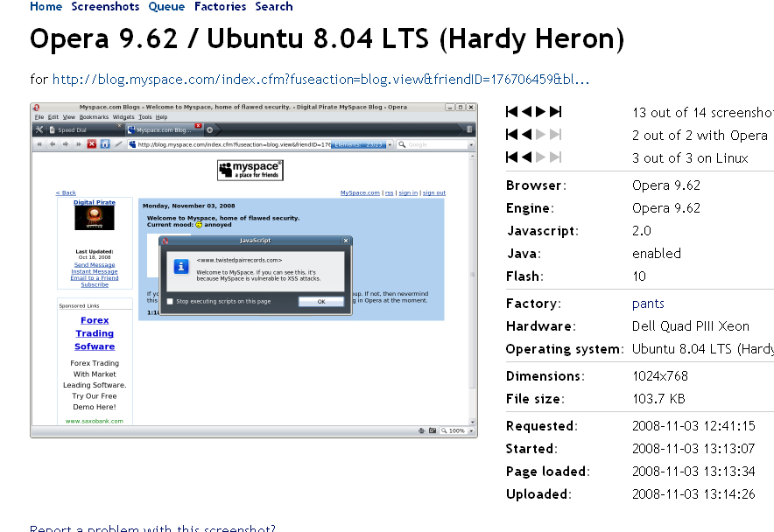774x532 pixels.
Task: Select the Flash value 10
Action: (639, 276)
